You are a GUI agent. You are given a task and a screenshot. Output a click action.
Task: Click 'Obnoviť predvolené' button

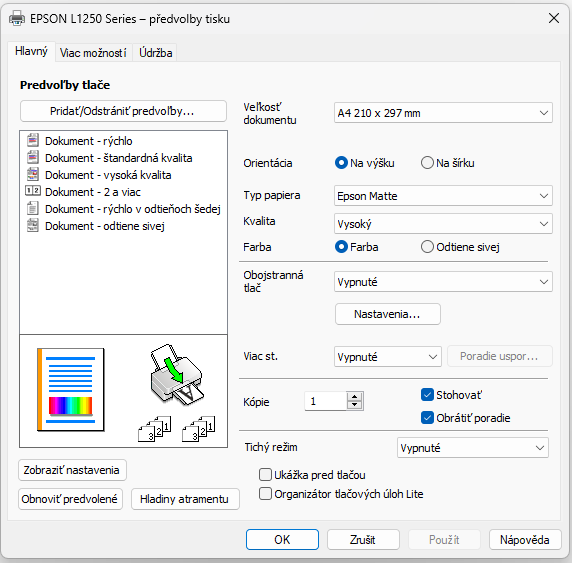click(70, 499)
